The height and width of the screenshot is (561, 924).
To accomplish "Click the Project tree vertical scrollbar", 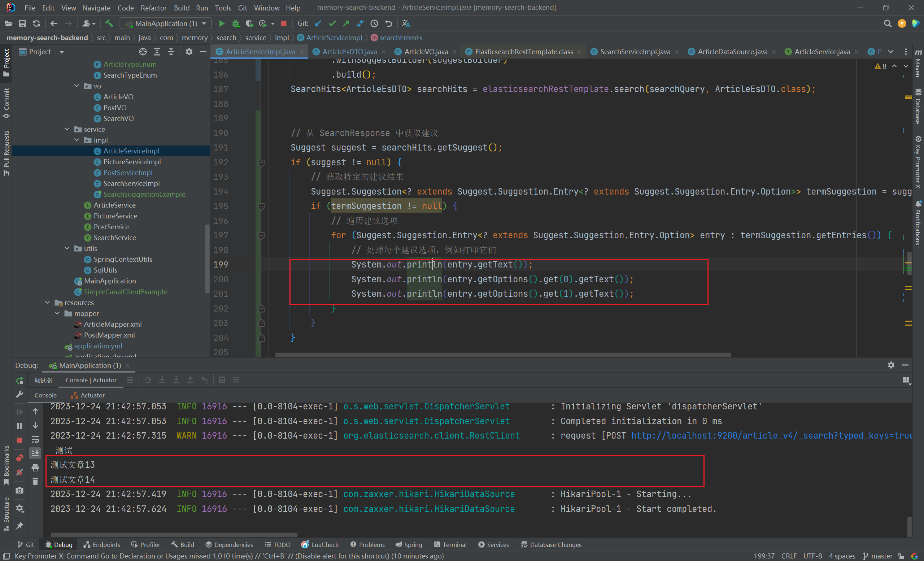I will coord(207,258).
